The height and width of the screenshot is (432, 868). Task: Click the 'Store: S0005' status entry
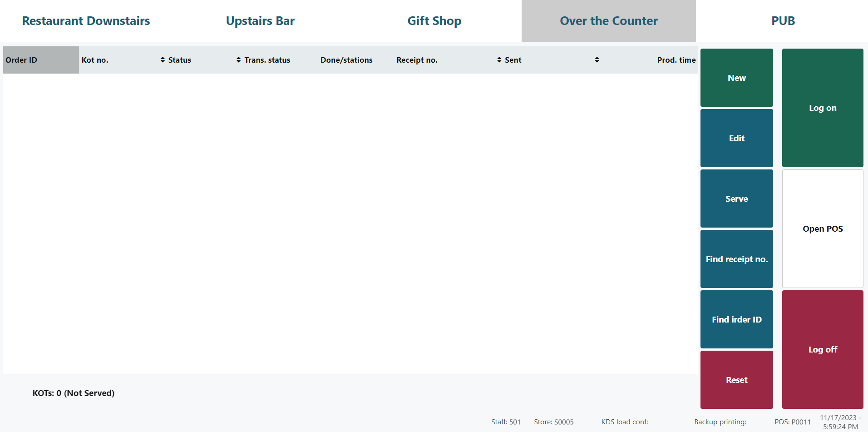coord(554,422)
